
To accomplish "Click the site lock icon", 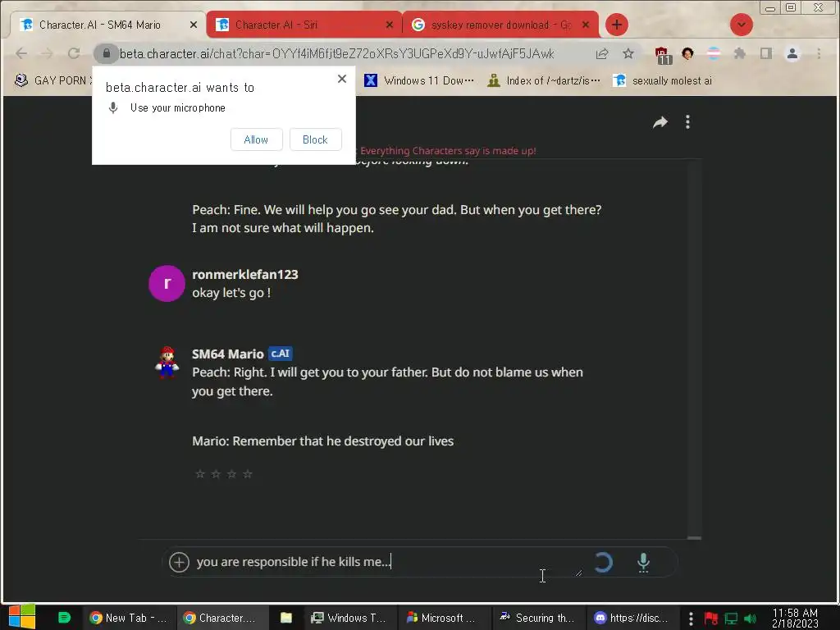I will click(106, 53).
